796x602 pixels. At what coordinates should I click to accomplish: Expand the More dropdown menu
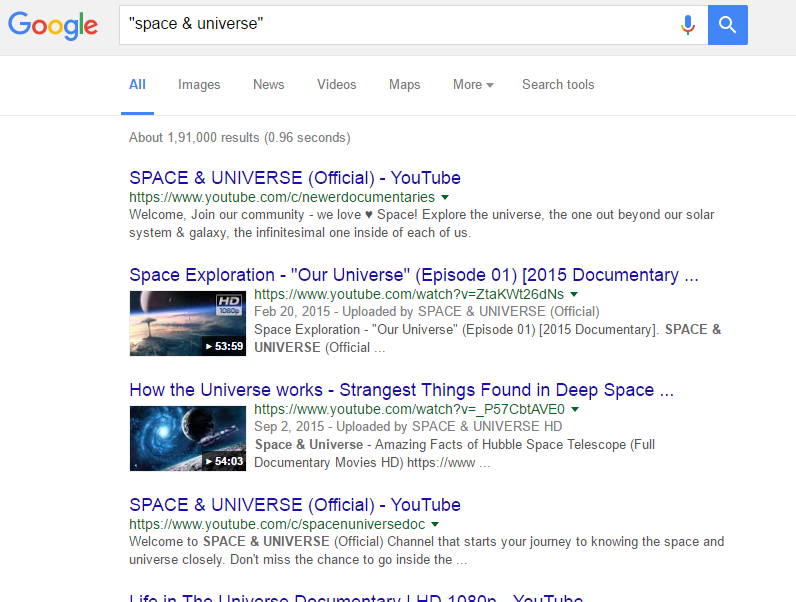tap(473, 84)
